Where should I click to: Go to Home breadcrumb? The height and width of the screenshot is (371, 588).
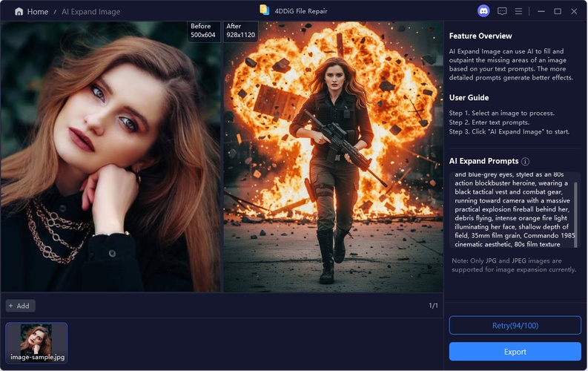pos(38,12)
